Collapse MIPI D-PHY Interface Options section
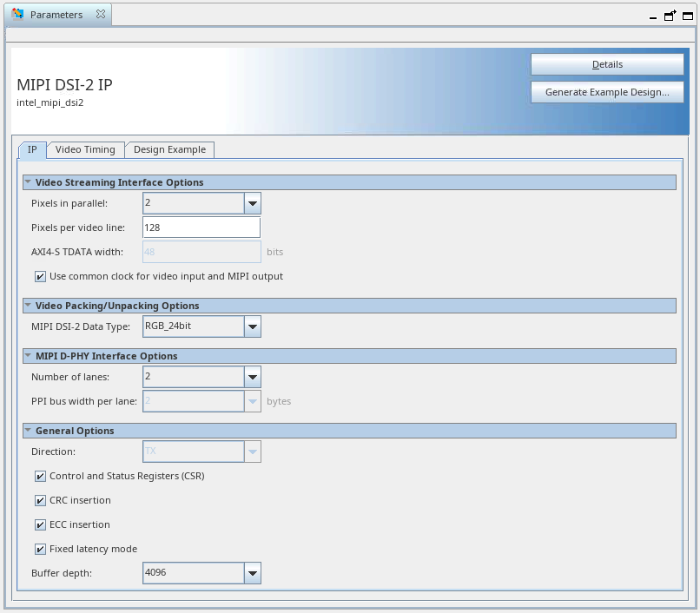This screenshot has height=613, width=700. (x=28, y=356)
